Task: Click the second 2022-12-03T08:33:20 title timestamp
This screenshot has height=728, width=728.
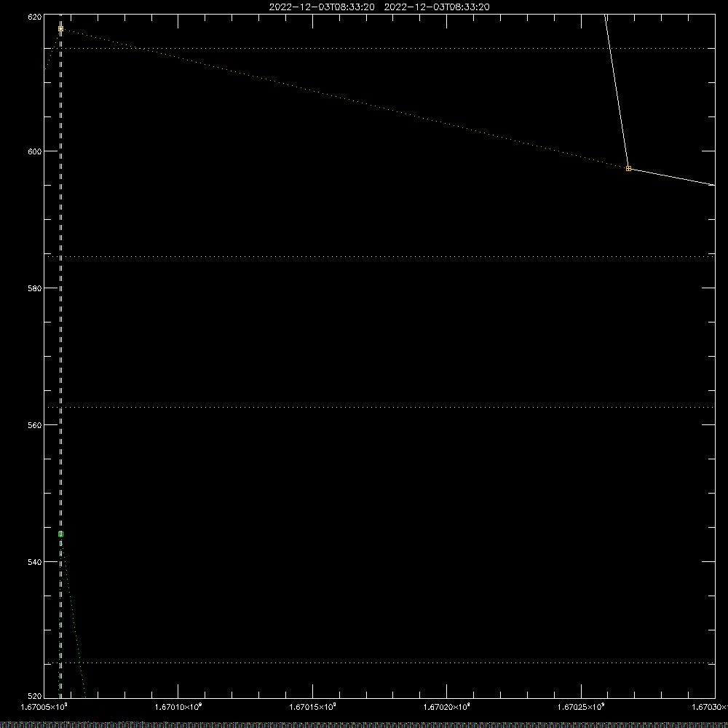Action: pos(437,7)
